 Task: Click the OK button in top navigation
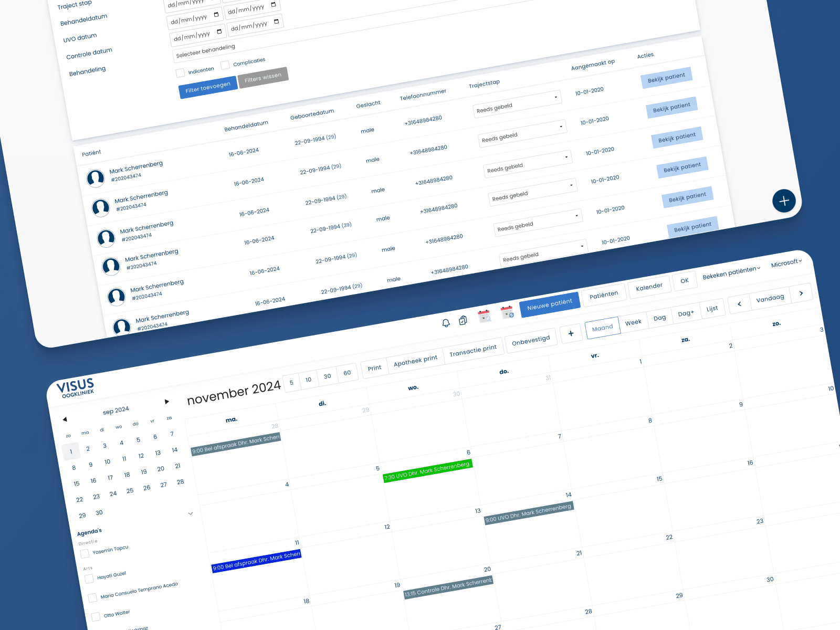[685, 281]
